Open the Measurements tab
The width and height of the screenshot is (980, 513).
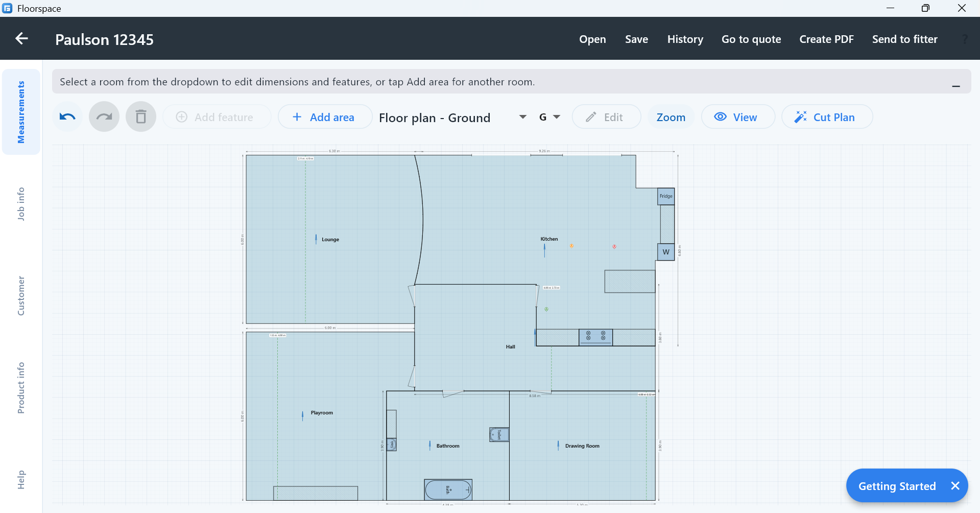coord(21,112)
